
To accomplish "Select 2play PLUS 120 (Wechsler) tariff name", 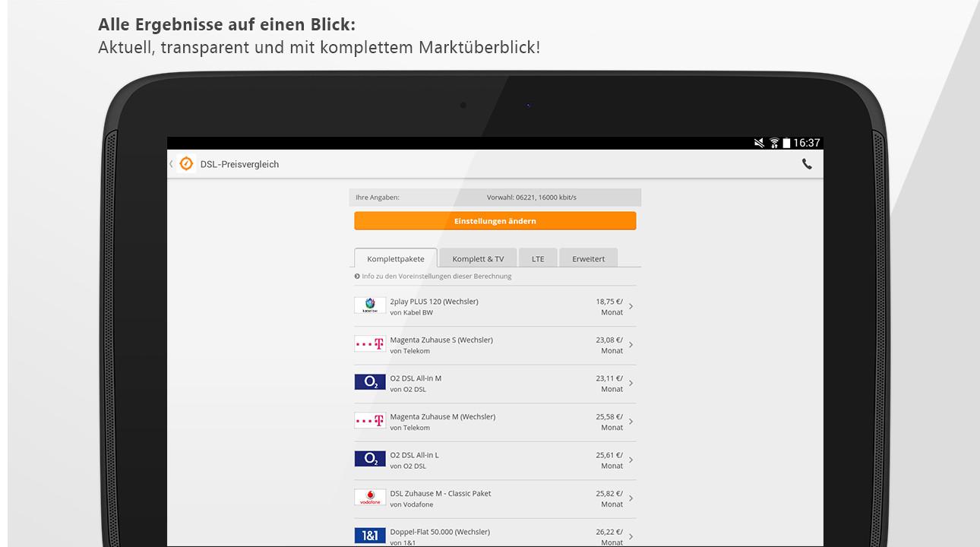I will [x=435, y=302].
